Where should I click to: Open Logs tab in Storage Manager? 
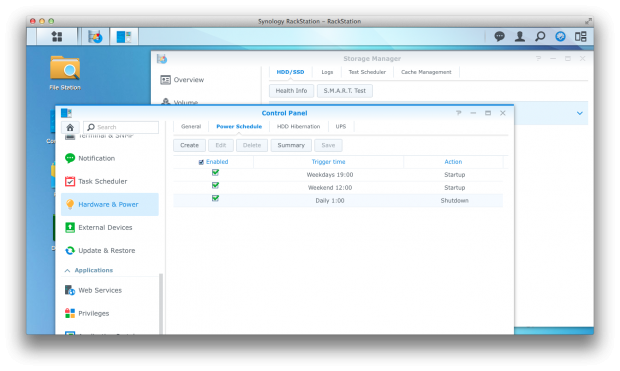coord(327,72)
